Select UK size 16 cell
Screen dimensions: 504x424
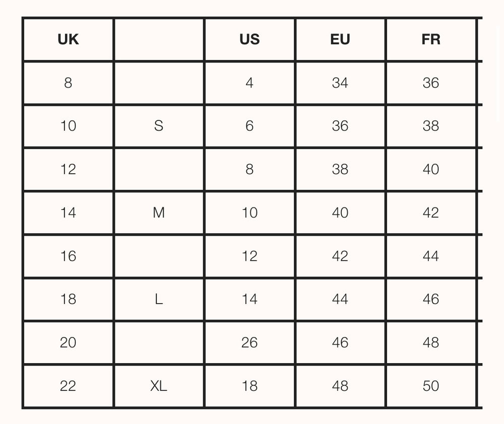coord(68,256)
